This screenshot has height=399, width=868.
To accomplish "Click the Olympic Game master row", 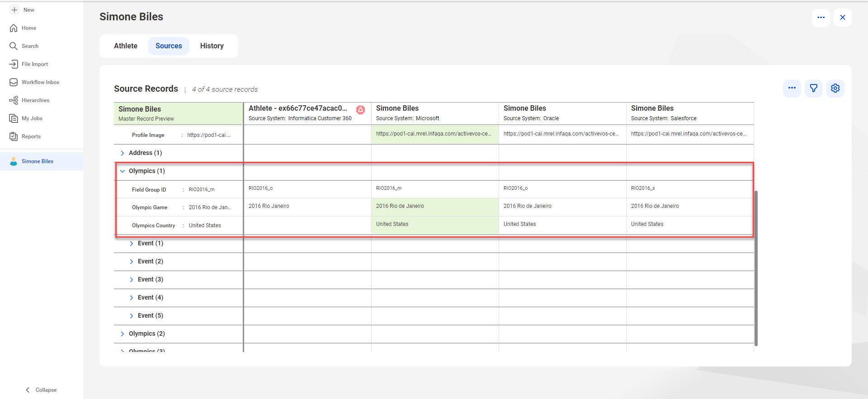I will tap(179, 207).
